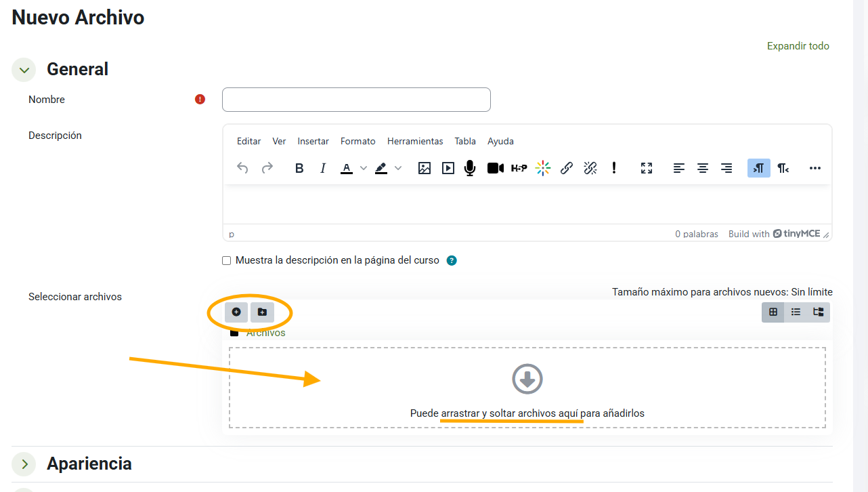The height and width of the screenshot is (492, 868).
Task: Open text color dropdown arrow
Action: 364,168
